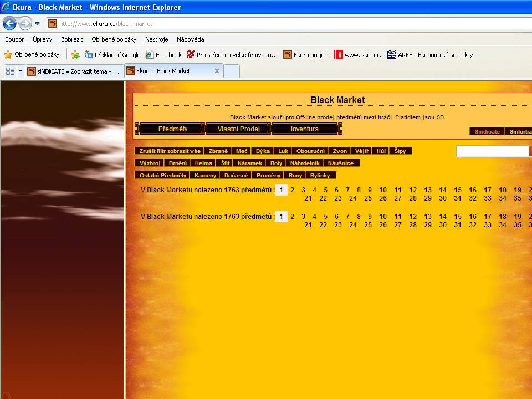The height and width of the screenshot is (399, 532).
Task: Open ARES - Ekonomické subjekty bookmark
Action: (x=430, y=54)
